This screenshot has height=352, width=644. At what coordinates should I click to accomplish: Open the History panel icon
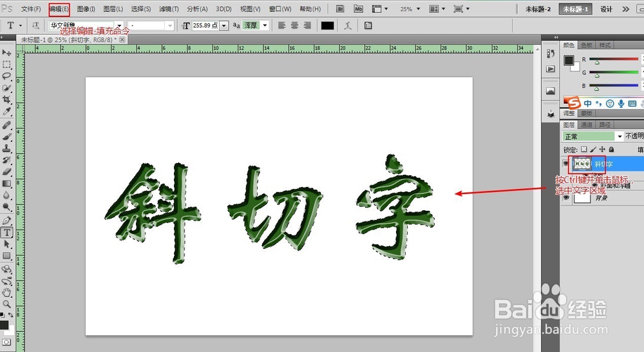tap(551, 54)
